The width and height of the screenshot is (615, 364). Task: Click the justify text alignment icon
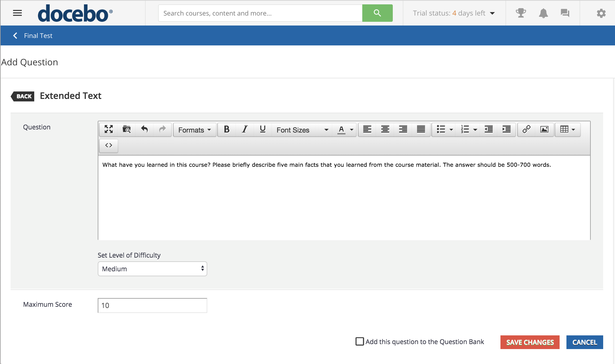(x=421, y=129)
